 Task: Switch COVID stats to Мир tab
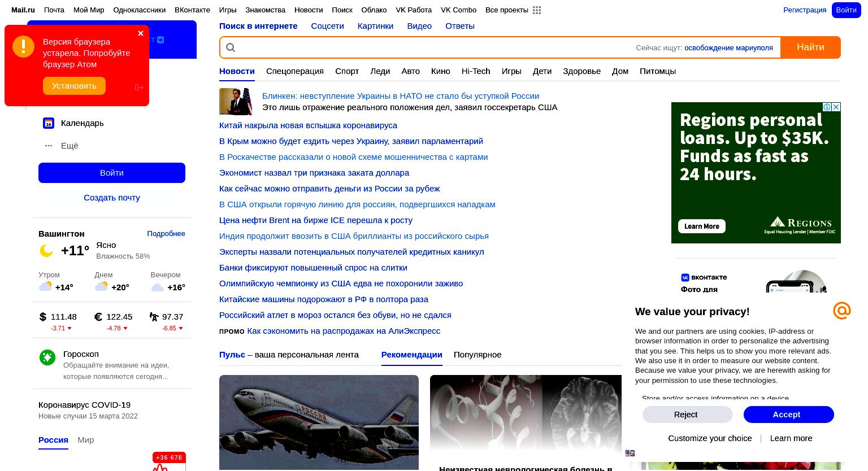coord(86,440)
